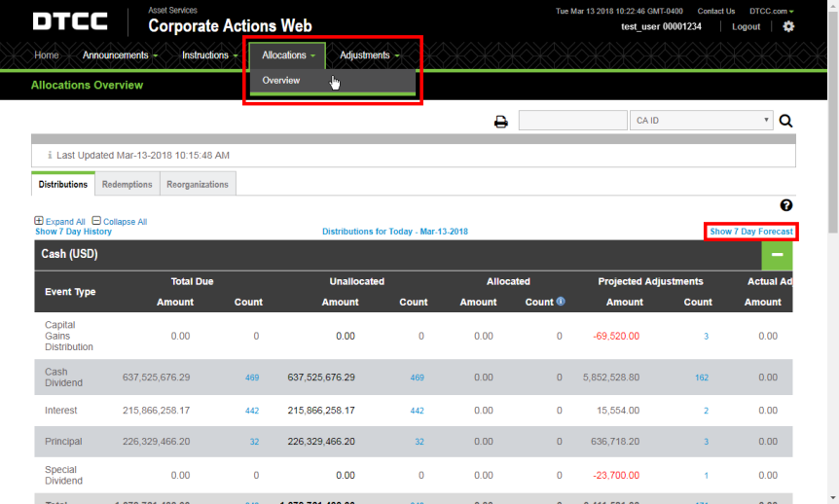
Task: Click the -23,700.00 projected adjustment amount
Action: coord(616,475)
